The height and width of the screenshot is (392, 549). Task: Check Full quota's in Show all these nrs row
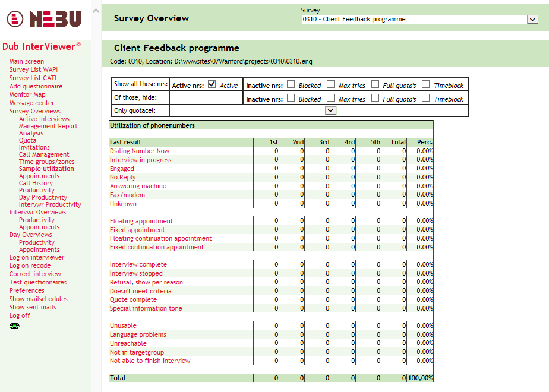375,84
